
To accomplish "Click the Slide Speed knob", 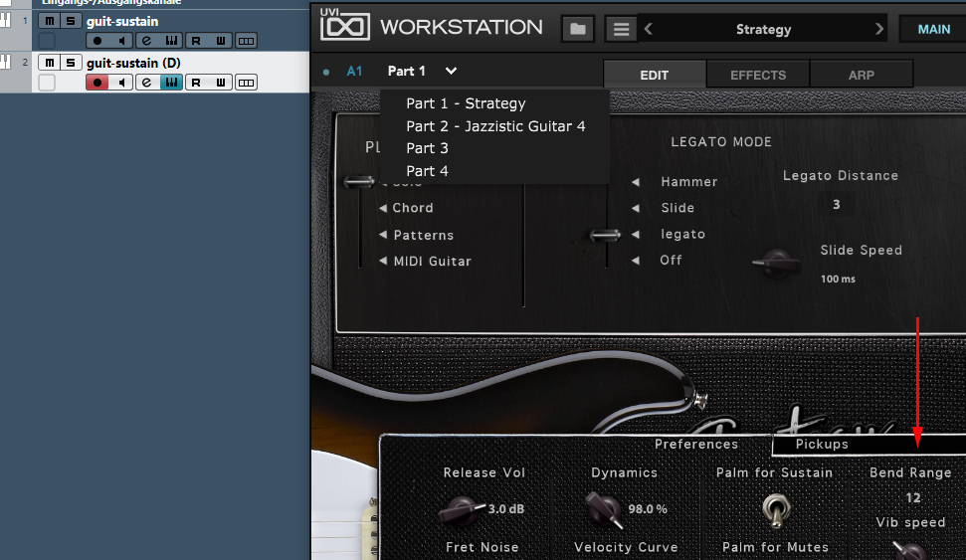I will tap(778, 264).
